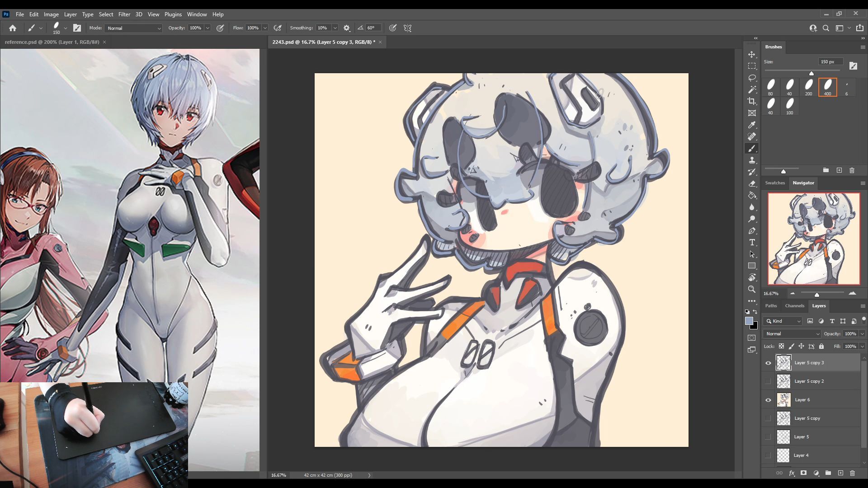The width and height of the screenshot is (868, 488).
Task: Create a new group folder in Layers
Action: [828, 473]
